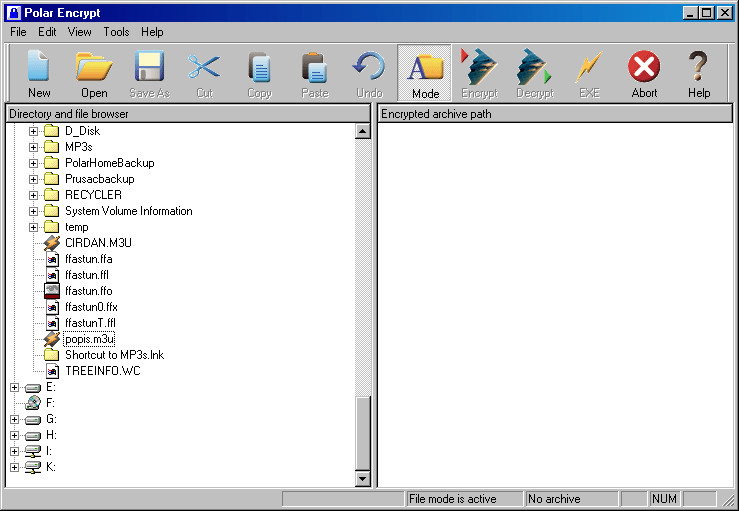The height and width of the screenshot is (511, 739).
Task: Click the Cut scissors icon
Action: (x=204, y=66)
